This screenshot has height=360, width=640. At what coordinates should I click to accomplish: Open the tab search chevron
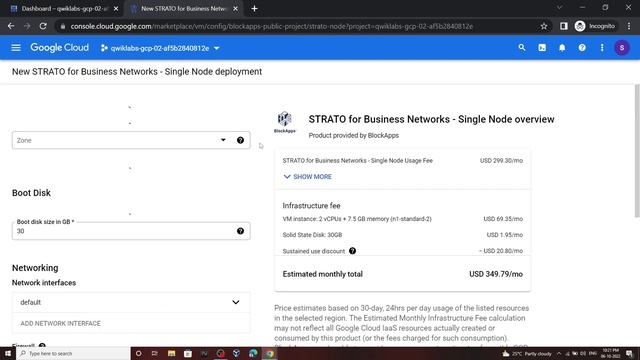560,7
